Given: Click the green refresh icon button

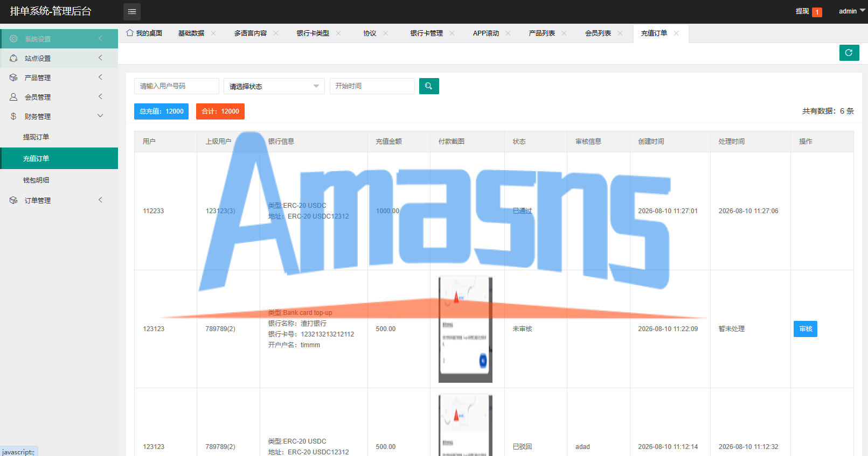Looking at the screenshot, I should (849, 53).
